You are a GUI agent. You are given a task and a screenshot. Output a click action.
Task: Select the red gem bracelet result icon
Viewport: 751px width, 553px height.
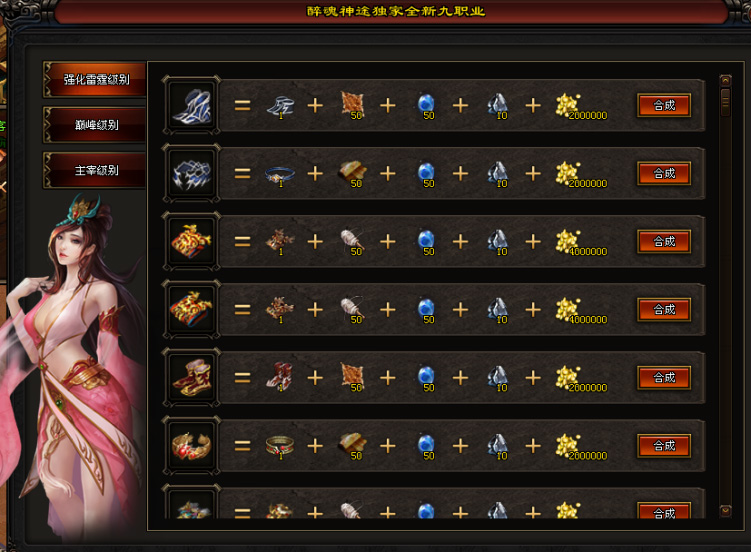[191, 446]
